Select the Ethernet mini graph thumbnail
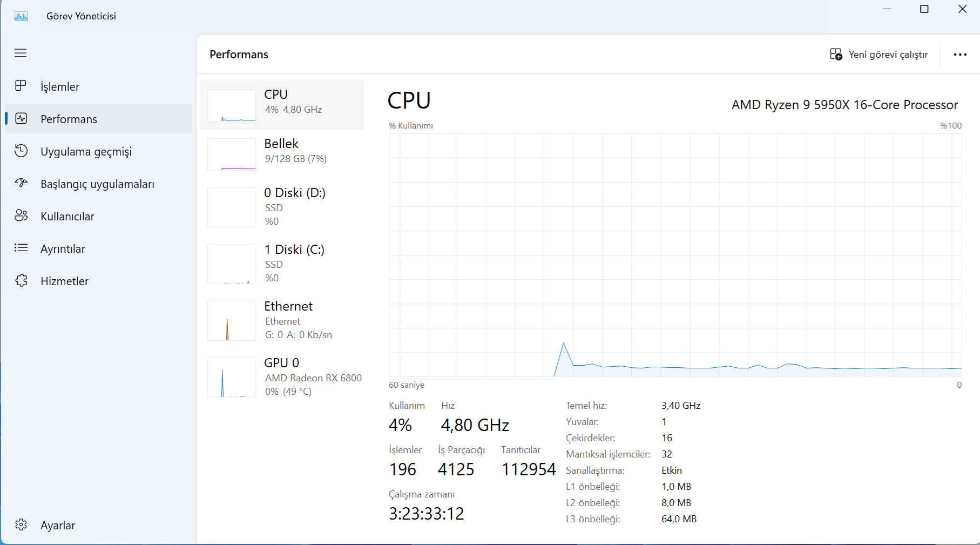This screenshot has height=545, width=980. (x=232, y=321)
